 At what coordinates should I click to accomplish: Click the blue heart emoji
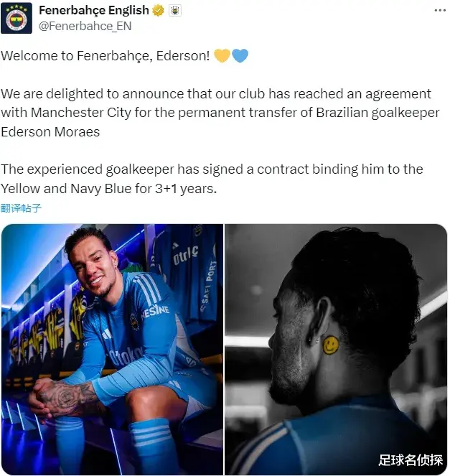point(240,56)
